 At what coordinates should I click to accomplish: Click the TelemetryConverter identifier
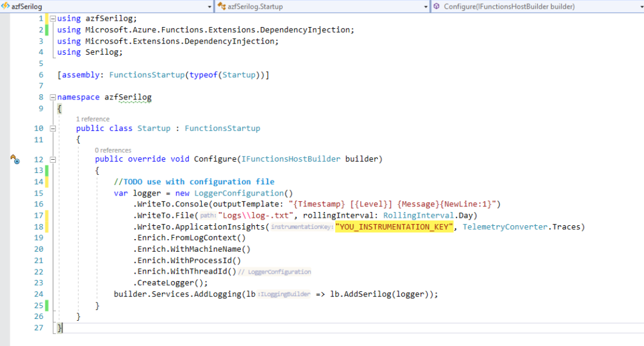click(x=504, y=226)
